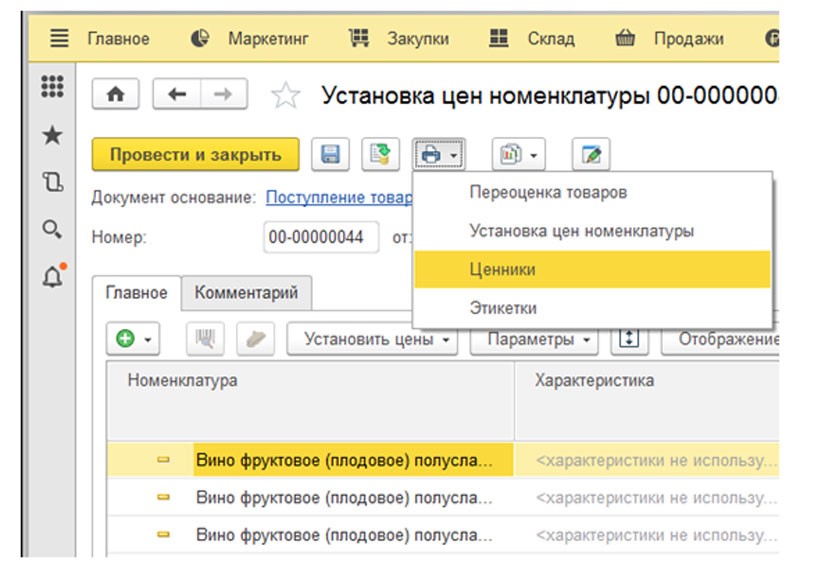Go back with the left arrow

point(177,94)
